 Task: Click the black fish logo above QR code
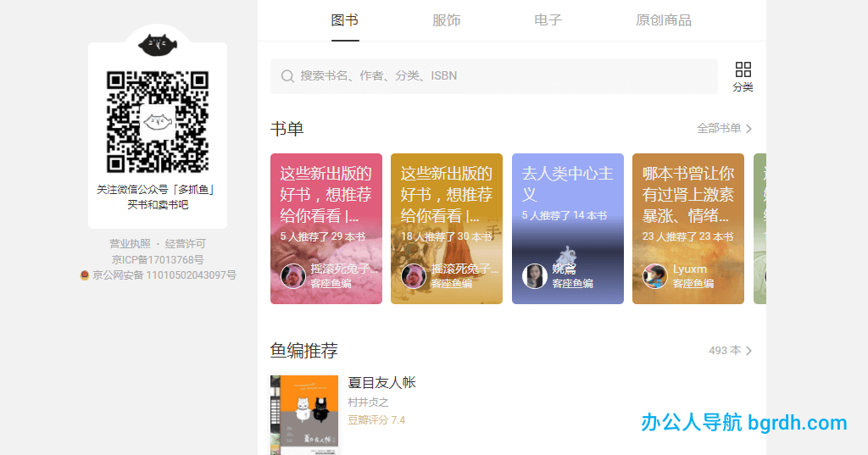[157, 43]
